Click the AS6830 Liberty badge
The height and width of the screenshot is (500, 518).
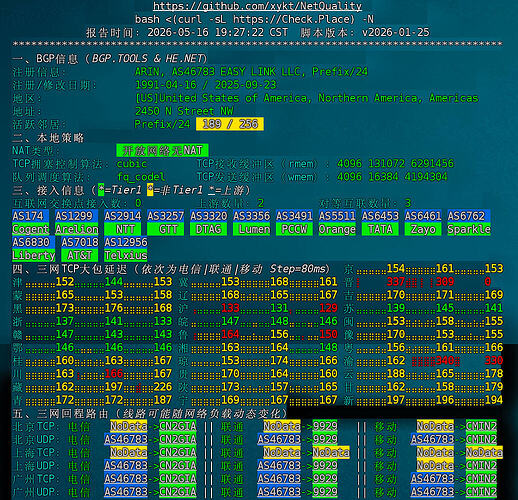[x=34, y=249]
